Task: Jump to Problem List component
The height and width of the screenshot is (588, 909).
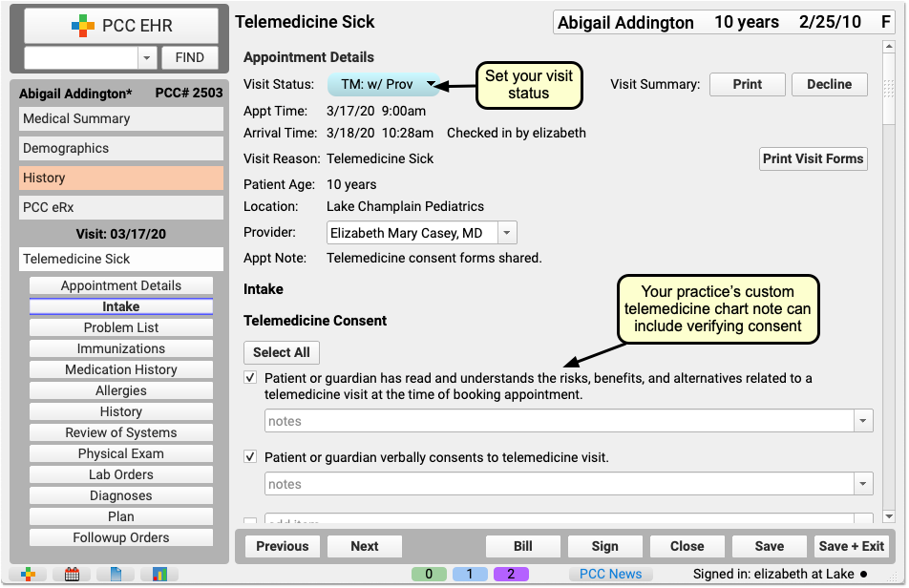Action: 121,328
